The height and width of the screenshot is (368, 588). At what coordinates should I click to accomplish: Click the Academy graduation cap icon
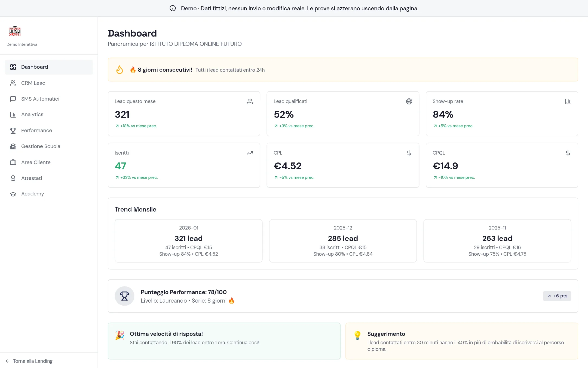[x=13, y=194]
